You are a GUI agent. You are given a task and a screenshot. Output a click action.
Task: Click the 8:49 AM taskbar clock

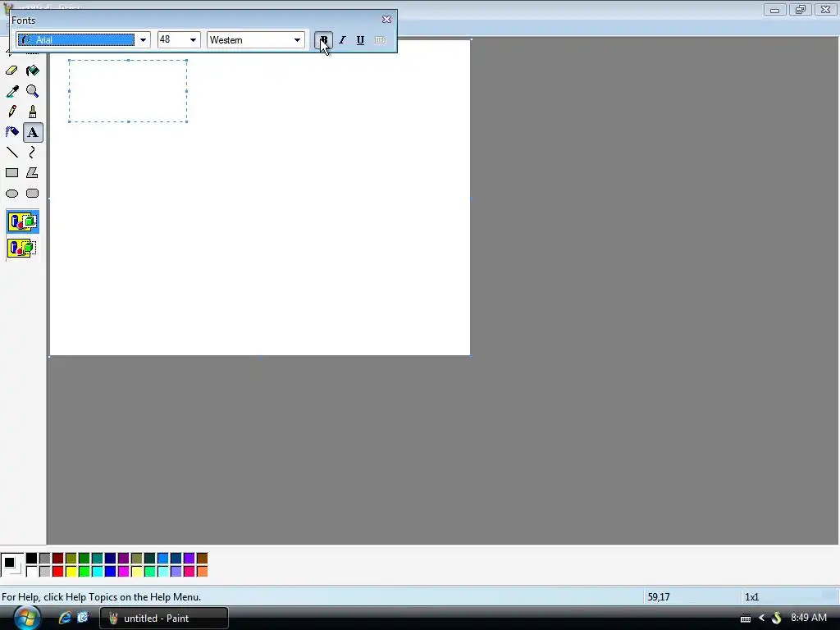tap(809, 618)
